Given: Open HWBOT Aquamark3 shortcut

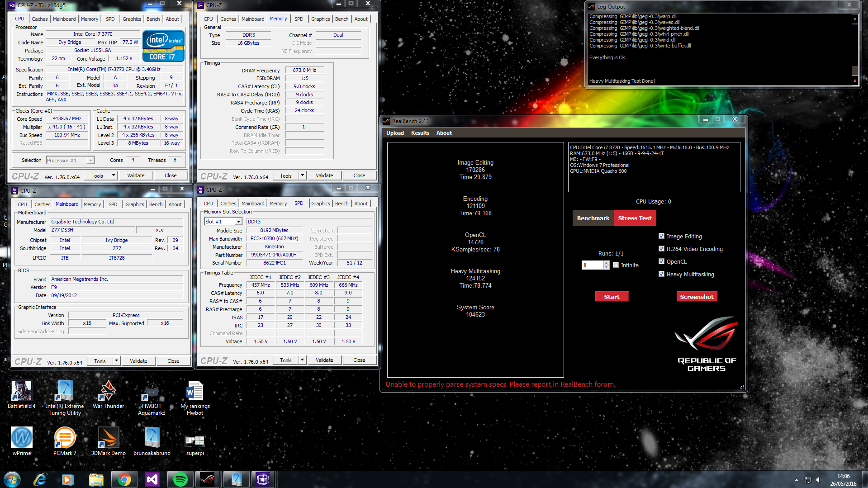Looking at the screenshot, I should 152,398.
